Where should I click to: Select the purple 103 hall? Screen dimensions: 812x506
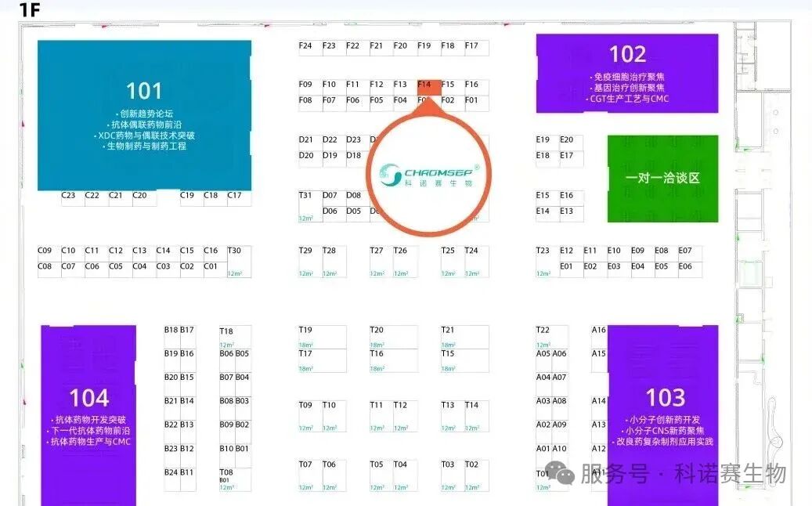click(x=663, y=415)
